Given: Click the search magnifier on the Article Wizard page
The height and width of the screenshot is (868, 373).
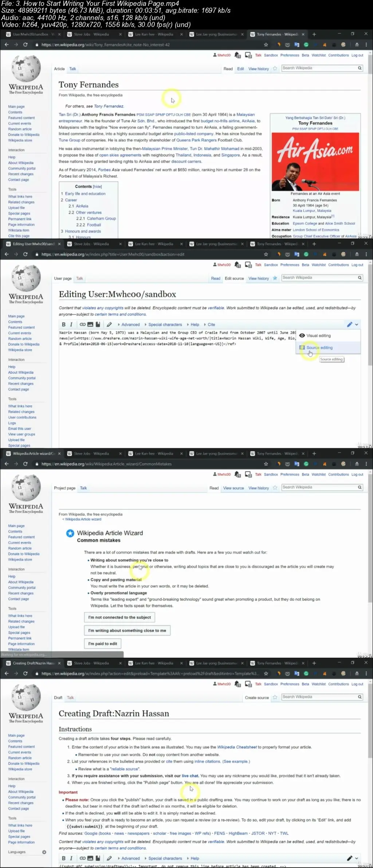Looking at the screenshot, I should [360, 487].
